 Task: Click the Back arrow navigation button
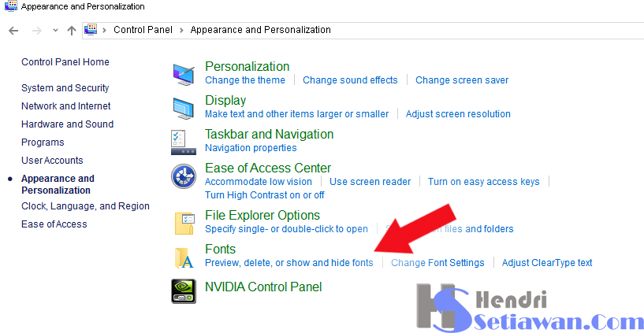pos(13,30)
